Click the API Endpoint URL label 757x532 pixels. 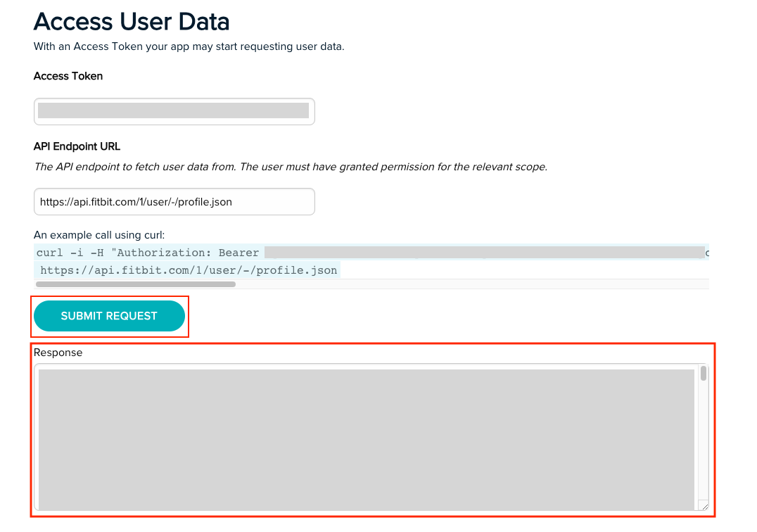click(77, 146)
